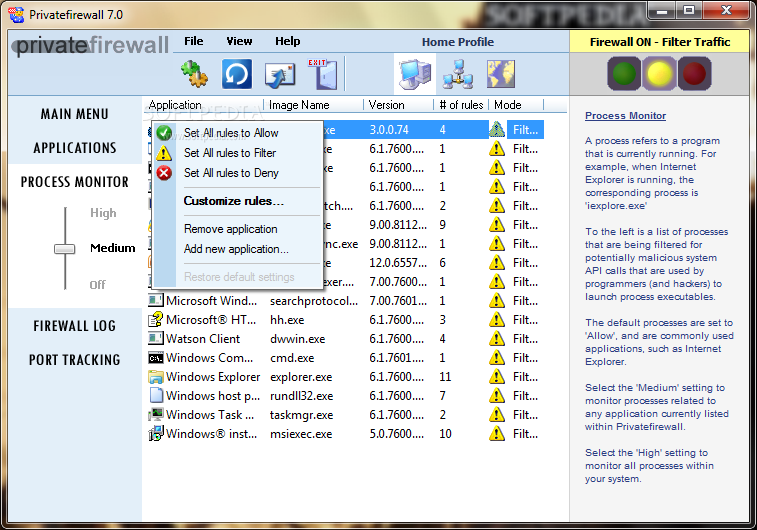Set process monitor level to High
Viewport: 757px width, 530px height.
pyautogui.click(x=103, y=213)
